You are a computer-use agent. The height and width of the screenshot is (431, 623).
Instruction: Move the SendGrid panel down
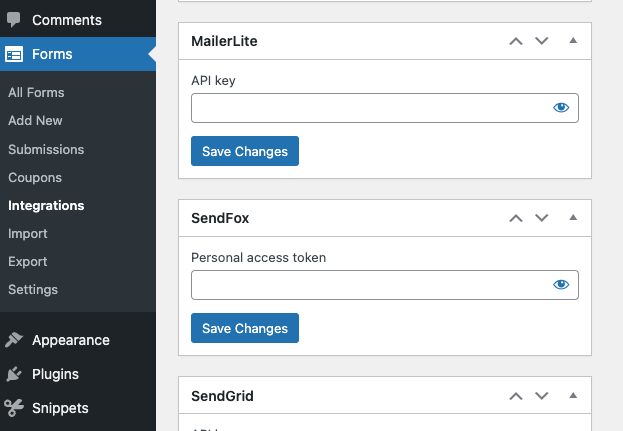click(542, 396)
